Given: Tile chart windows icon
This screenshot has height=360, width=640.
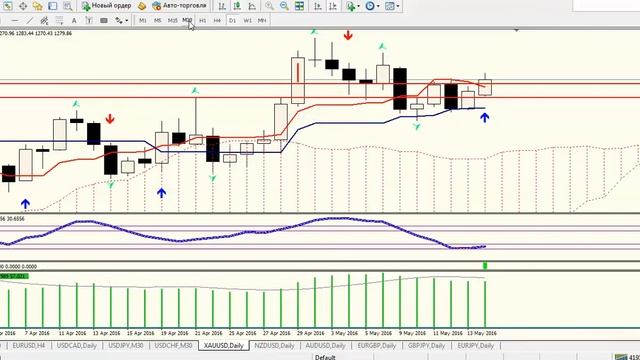Looking at the screenshot, I should pyautogui.click(x=299, y=6).
